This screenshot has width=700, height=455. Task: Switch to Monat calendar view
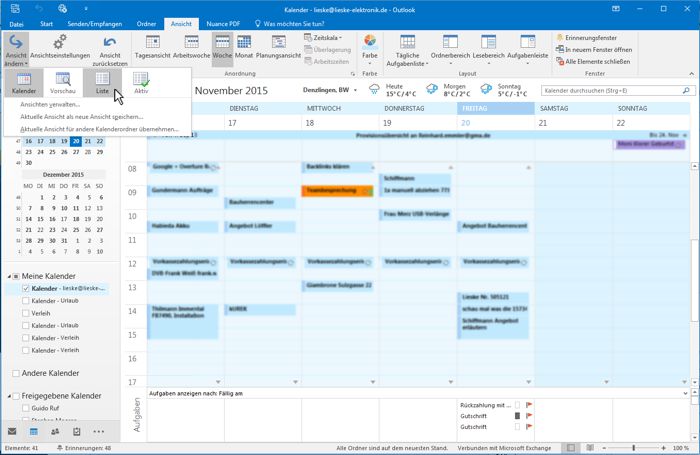pyautogui.click(x=245, y=47)
